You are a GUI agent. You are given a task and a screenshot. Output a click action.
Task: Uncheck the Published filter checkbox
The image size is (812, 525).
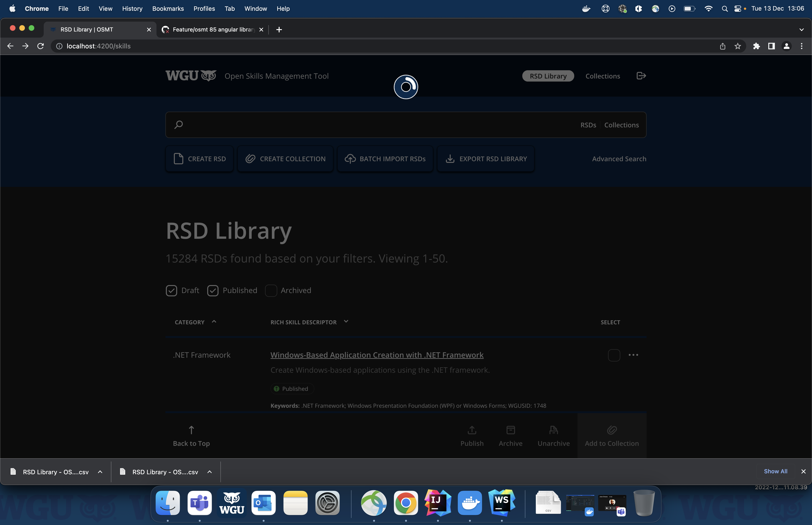[213, 290]
